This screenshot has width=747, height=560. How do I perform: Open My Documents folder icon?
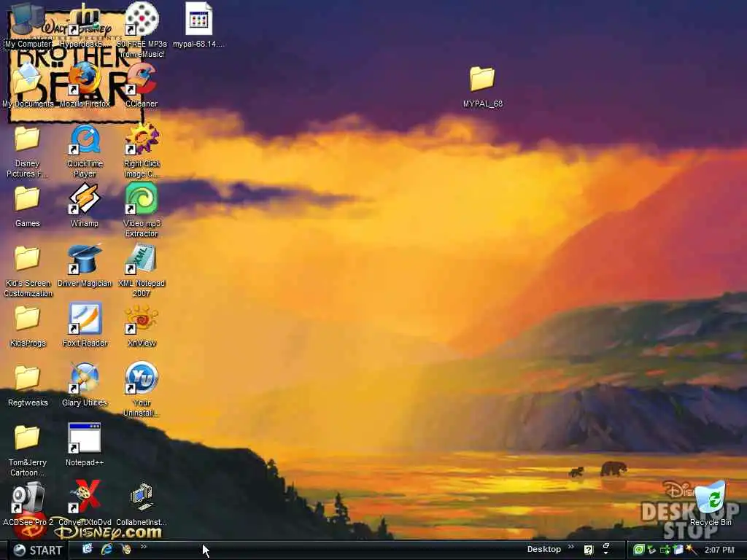tap(28, 85)
